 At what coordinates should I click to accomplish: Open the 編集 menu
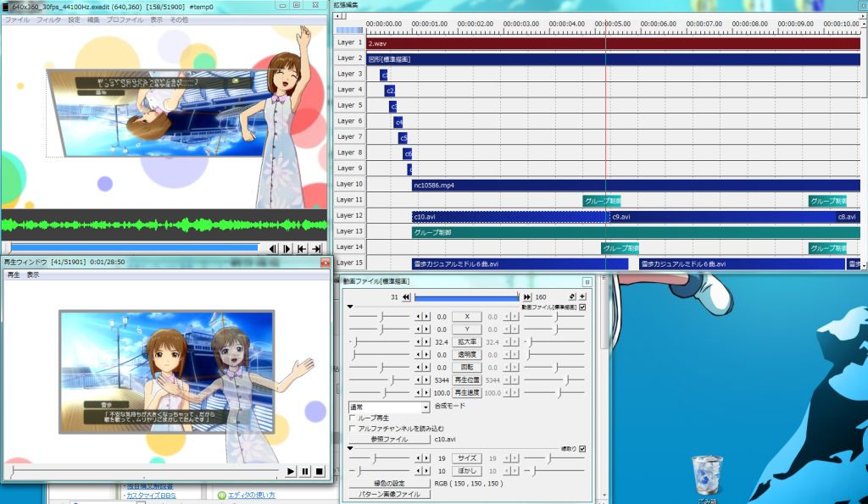point(93,19)
